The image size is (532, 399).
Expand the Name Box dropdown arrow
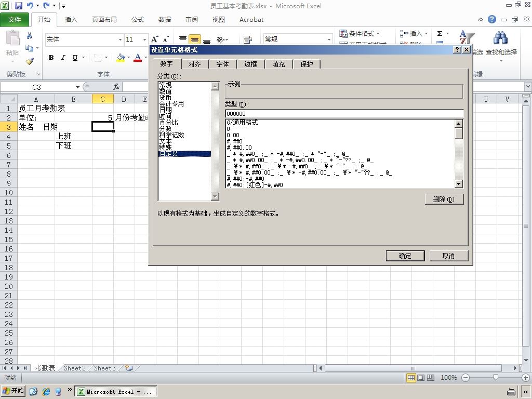[x=78, y=87]
